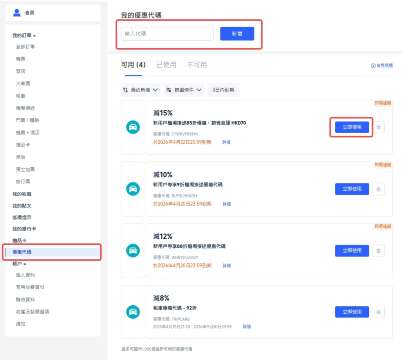This screenshot has width=402, height=360.
Task: Click the car icon on 減8% coupon
Action: [133, 312]
